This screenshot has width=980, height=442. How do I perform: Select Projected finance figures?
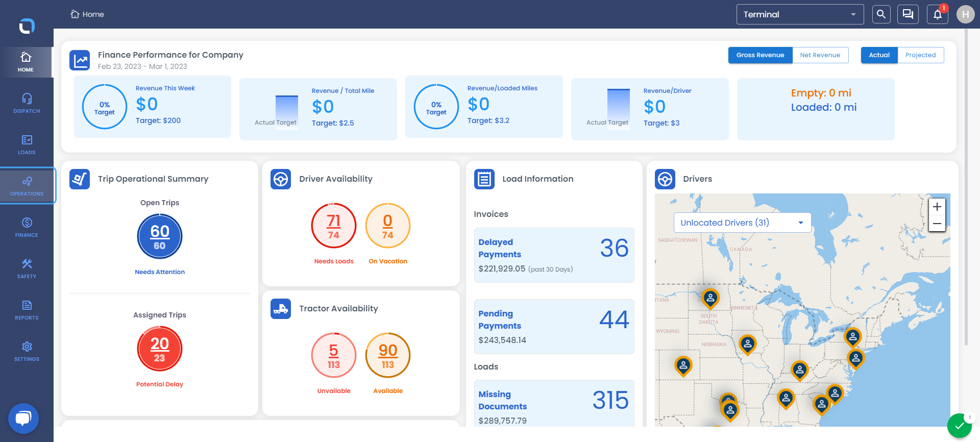[921, 55]
